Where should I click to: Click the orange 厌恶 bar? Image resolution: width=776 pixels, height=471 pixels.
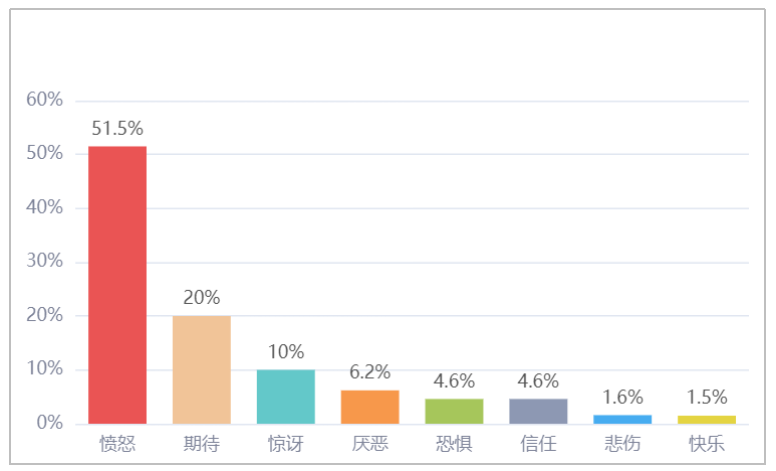370,407
